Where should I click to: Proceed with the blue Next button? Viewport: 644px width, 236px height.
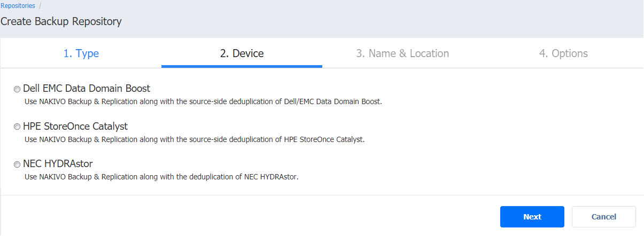click(x=532, y=217)
